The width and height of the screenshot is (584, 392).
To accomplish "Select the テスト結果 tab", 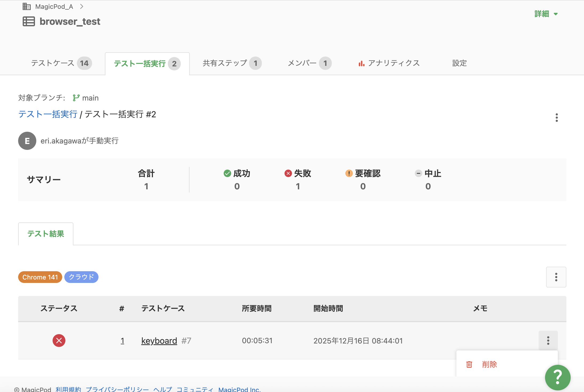I will (46, 234).
